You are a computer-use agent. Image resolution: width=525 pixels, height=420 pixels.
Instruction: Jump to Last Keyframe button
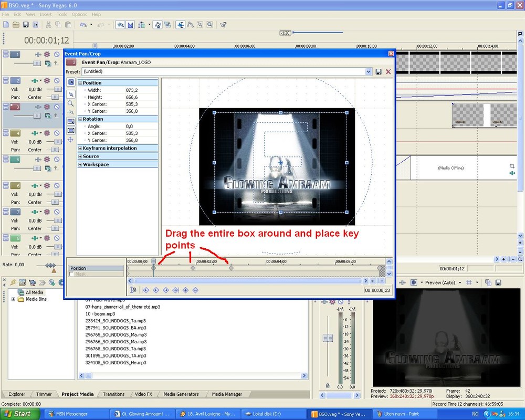(176, 290)
